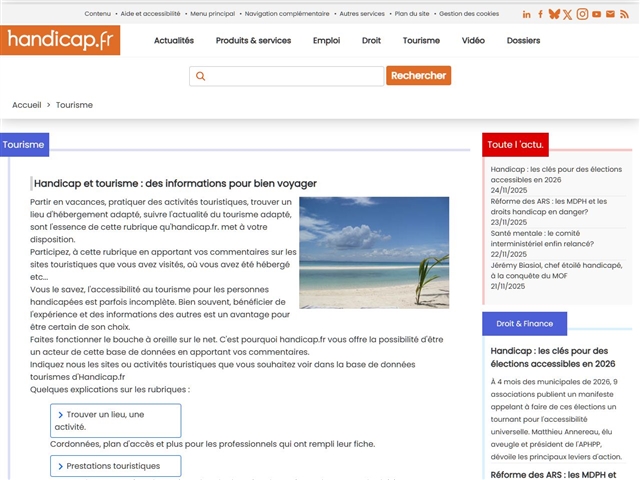Go to Accueil in the breadcrumb

click(x=27, y=105)
